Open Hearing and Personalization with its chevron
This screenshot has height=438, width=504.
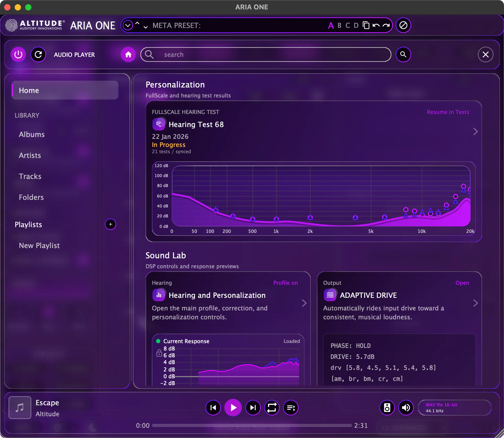tap(304, 303)
